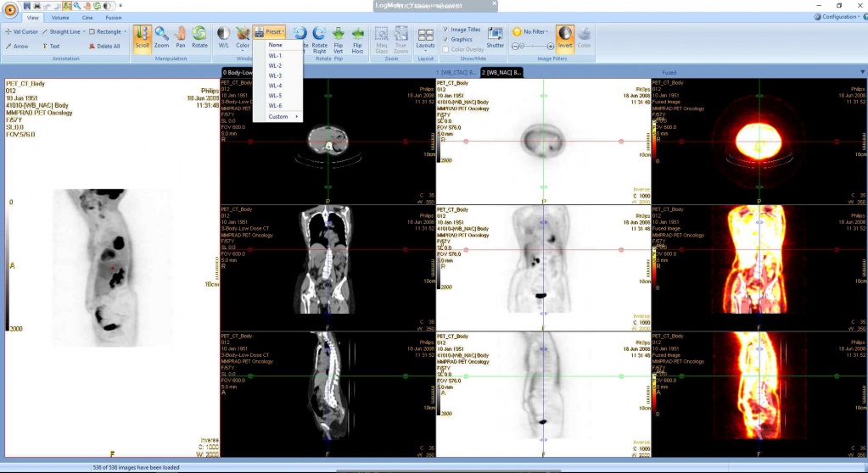
Task: Choose the W/L window level tool
Action: coord(224,38)
